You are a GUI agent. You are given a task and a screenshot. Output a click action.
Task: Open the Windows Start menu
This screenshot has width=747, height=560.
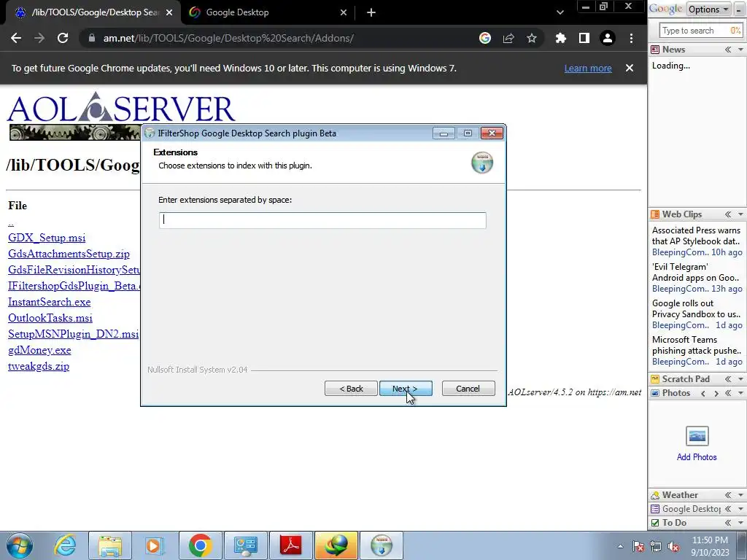[x=20, y=545]
